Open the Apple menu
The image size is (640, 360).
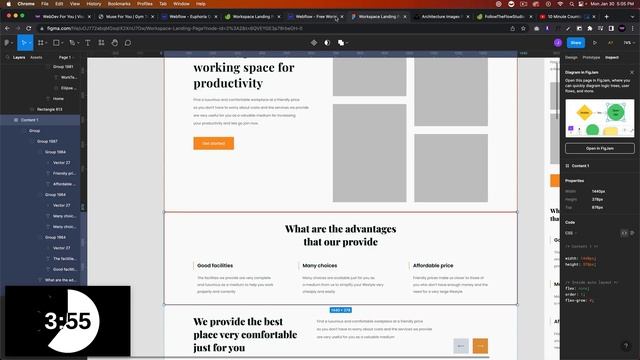pos(8,4)
